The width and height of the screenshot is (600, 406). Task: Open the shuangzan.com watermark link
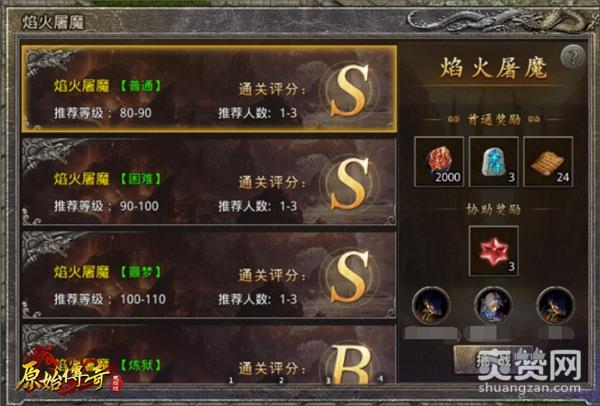530,387
